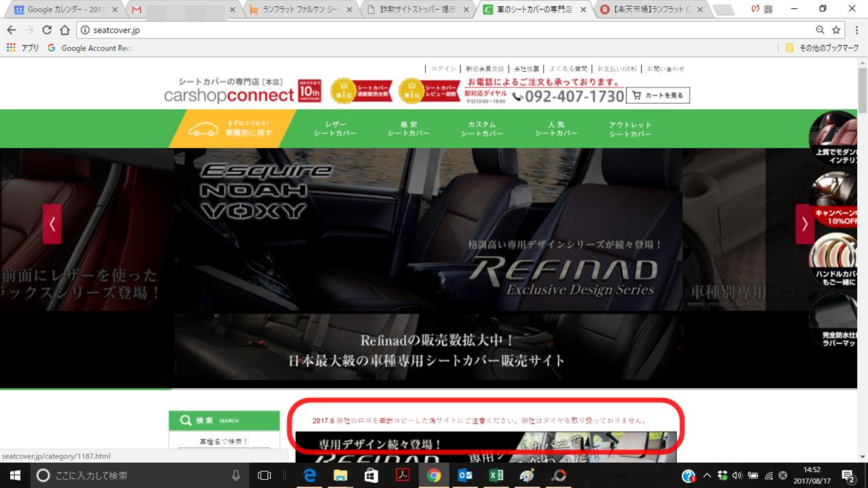Viewport: 868px width, 488px height.
Task: Click the Cortana search box on the taskbar
Action: click(140, 475)
